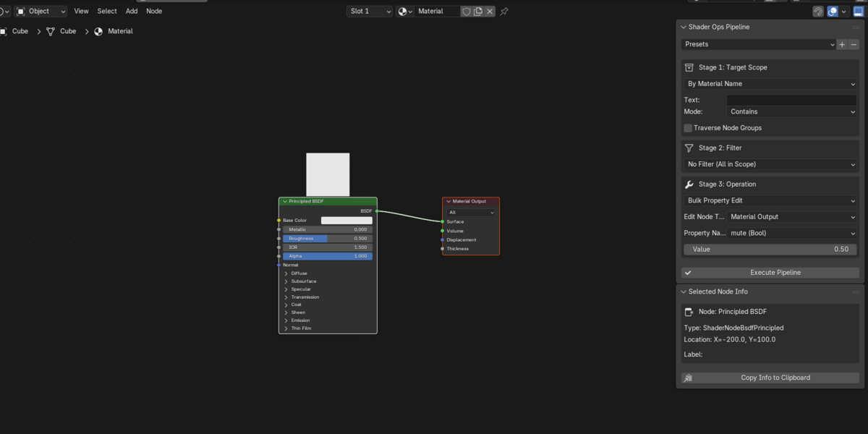Open the Add menu
This screenshot has height=434, width=868.
coord(132,12)
